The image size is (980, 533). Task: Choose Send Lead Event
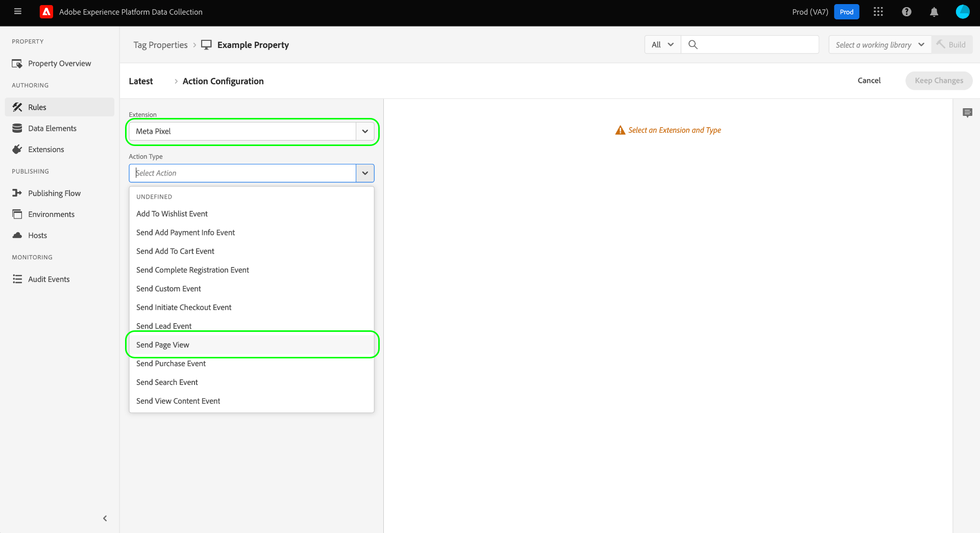click(252, 326)
